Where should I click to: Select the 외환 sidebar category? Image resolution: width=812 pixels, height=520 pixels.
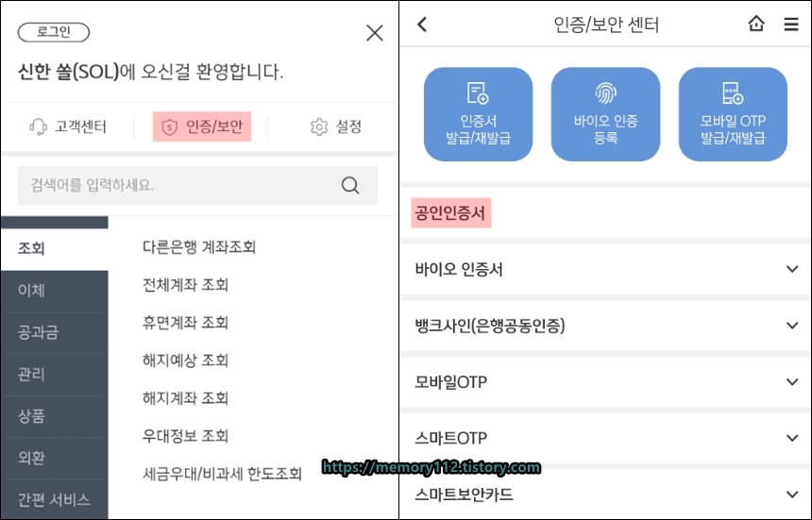(x=55, y=458)
